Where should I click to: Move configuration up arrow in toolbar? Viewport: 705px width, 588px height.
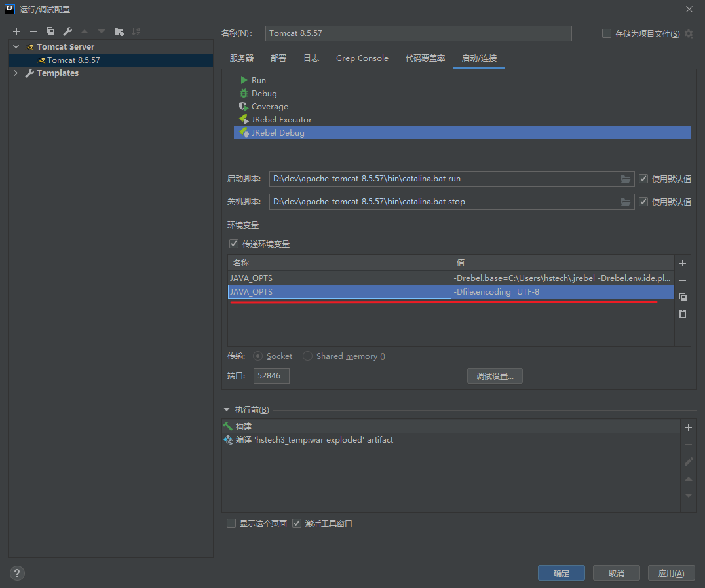[x=85, y=31]
